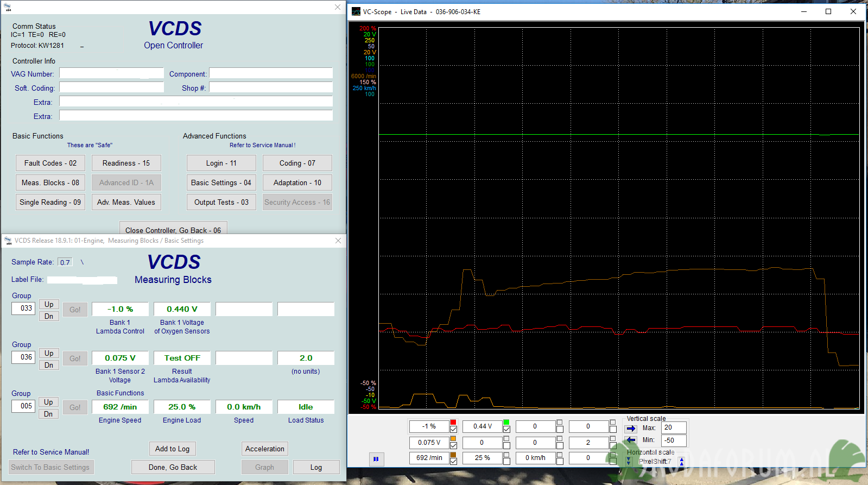Click the 0.440 V oxygen sensor value

182,309
